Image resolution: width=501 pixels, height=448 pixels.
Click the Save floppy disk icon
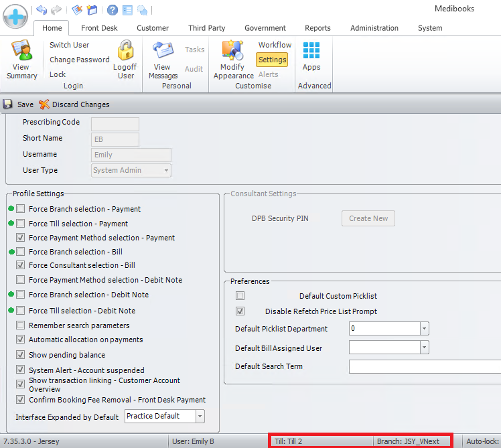pos(8,104)
